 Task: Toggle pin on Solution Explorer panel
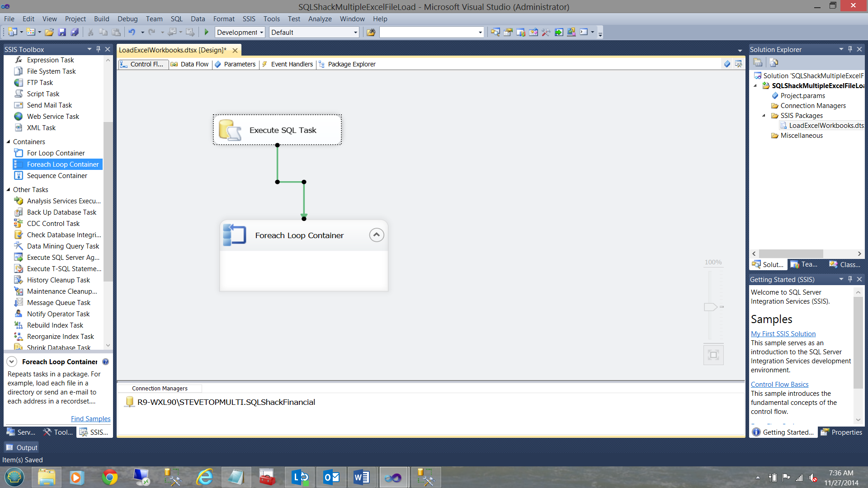tap(850, 49)
